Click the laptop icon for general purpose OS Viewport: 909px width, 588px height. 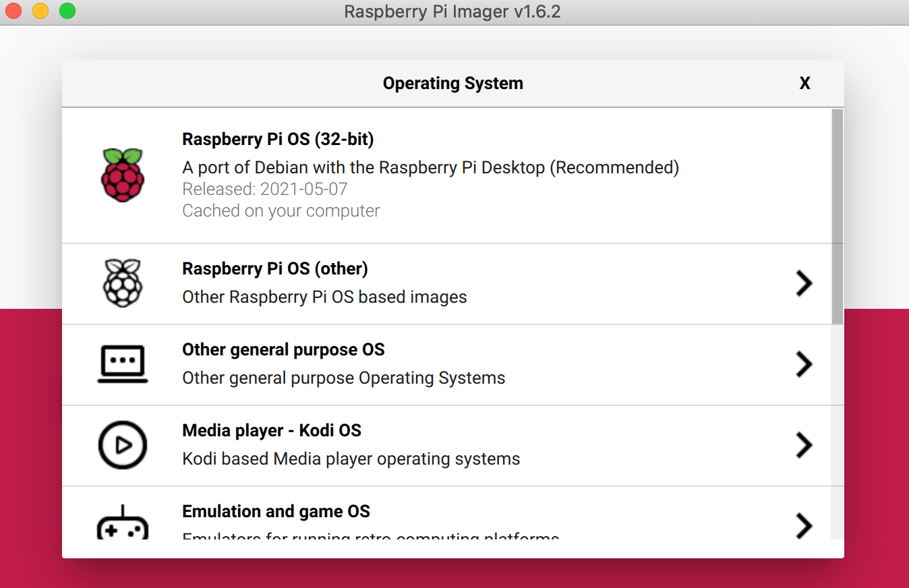(122, 364)
